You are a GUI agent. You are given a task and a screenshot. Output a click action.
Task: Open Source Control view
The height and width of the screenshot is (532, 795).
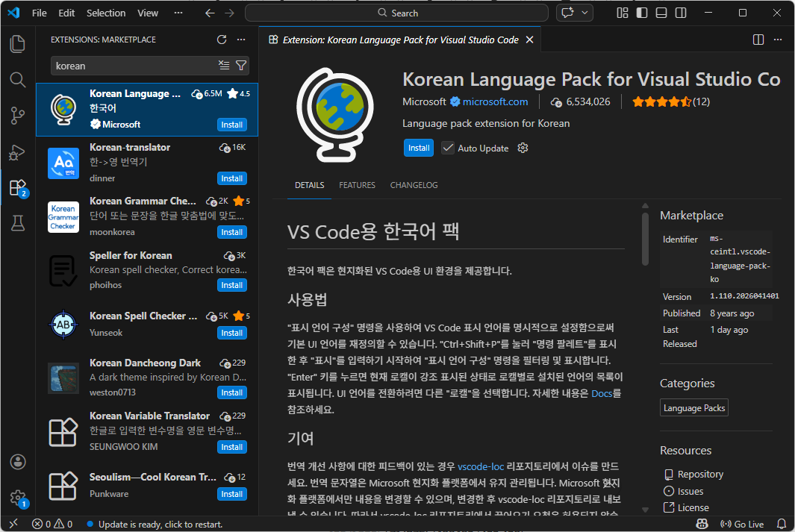click(18, 115)
